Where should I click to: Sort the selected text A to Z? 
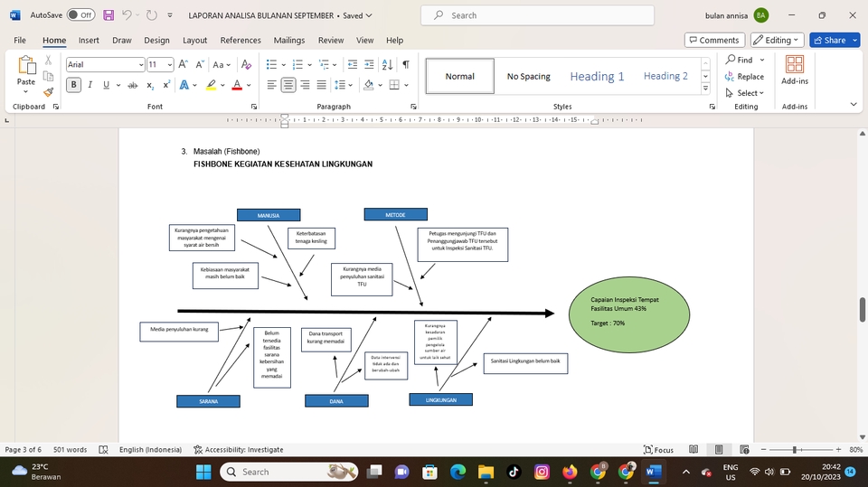click(x=388, y=65)
